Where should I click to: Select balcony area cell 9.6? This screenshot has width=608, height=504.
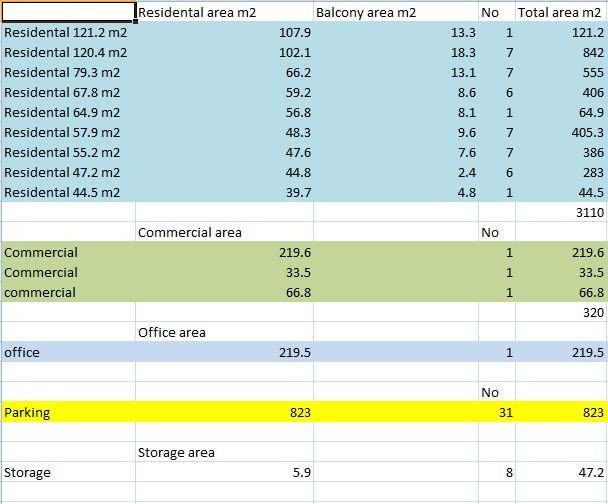pyautogui.click(x=396, y=133)
